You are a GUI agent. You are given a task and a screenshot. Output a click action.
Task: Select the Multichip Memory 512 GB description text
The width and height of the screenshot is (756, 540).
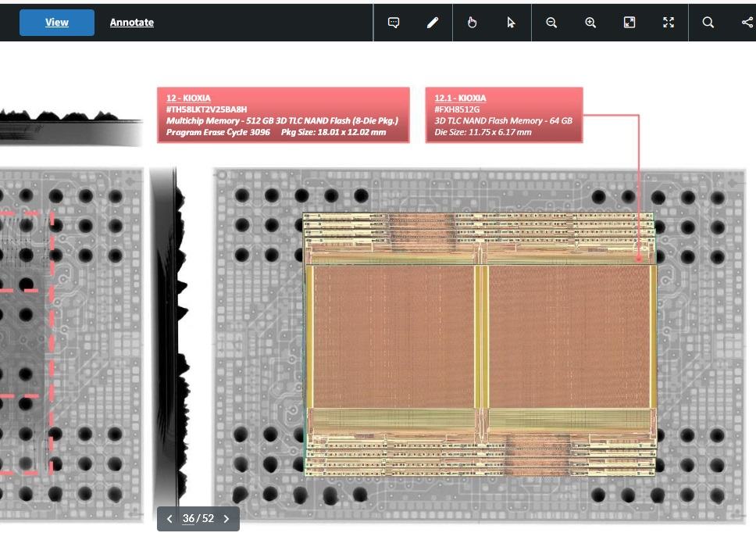pos(283,120)
